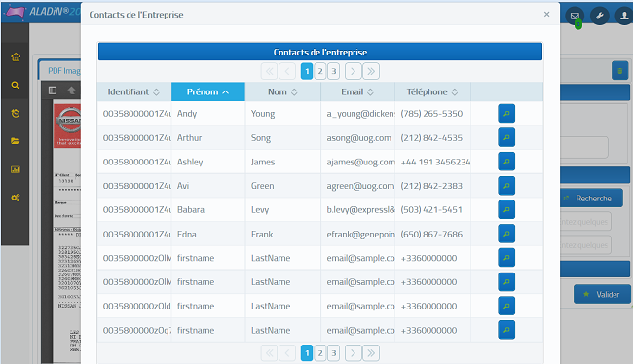Open the History icon in left sidebar
Screen dimensions: 633x364
(16, 114)
